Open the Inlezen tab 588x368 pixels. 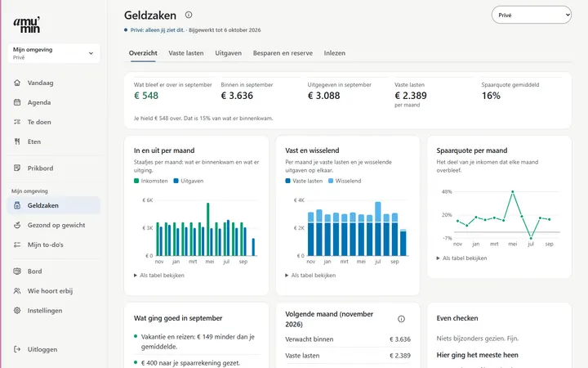[335, 53]
